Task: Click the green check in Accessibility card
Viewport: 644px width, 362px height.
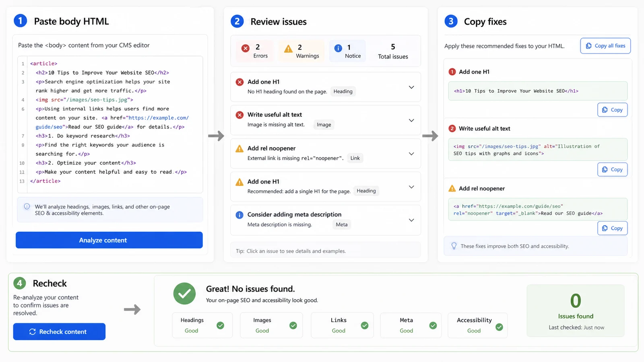Action: click(499, 327)
